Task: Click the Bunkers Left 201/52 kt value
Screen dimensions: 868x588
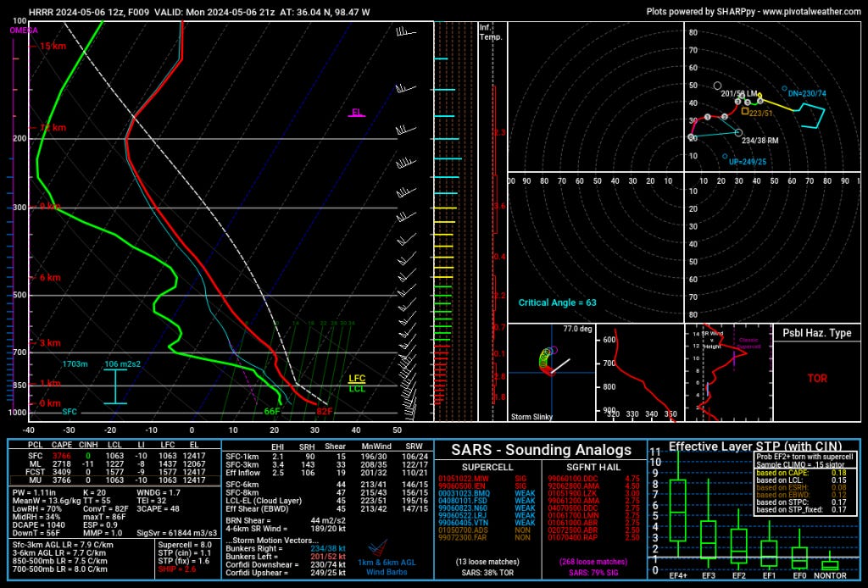Action: tap(328, 557)
